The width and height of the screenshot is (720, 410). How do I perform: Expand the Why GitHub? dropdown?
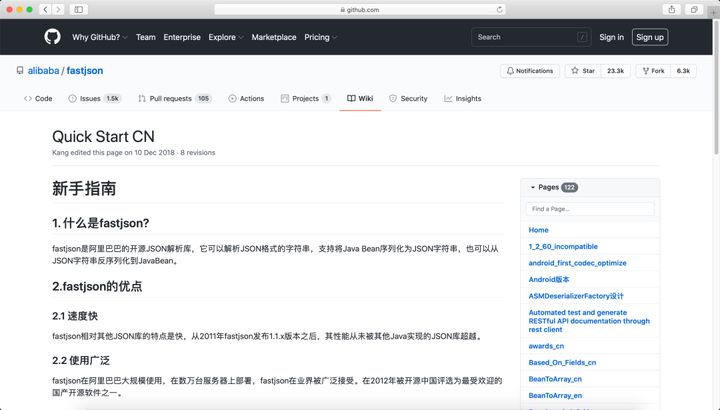100,37
